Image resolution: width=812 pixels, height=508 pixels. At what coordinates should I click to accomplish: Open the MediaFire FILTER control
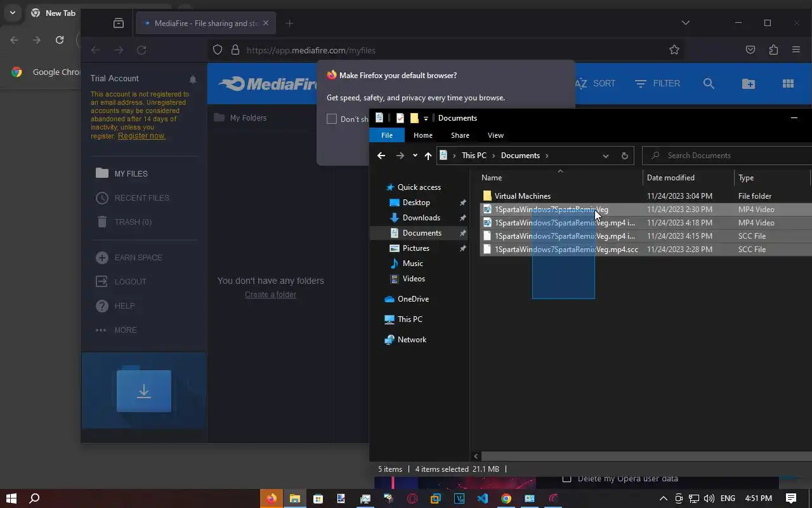coord(657,83)
